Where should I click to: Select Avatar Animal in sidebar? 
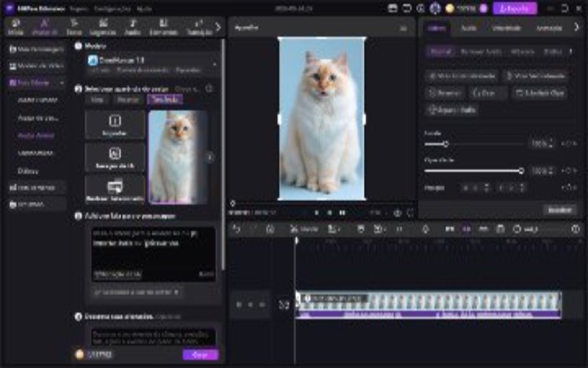[36, 135]
